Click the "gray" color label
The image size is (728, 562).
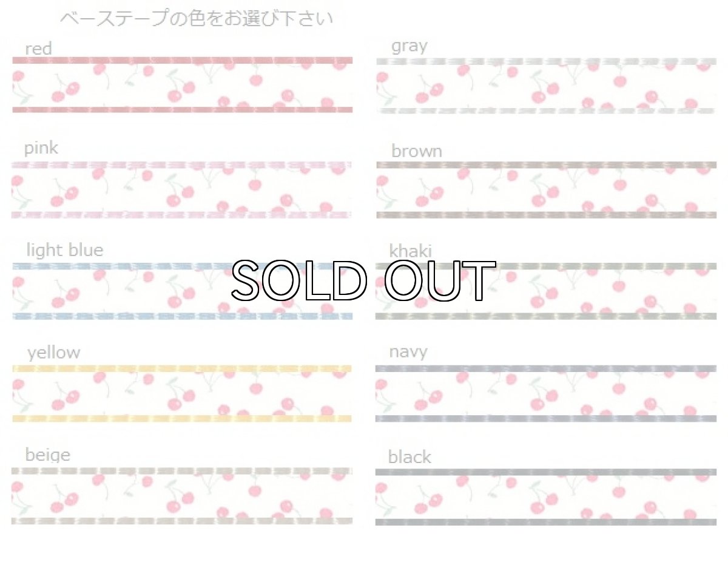[409, 46]
